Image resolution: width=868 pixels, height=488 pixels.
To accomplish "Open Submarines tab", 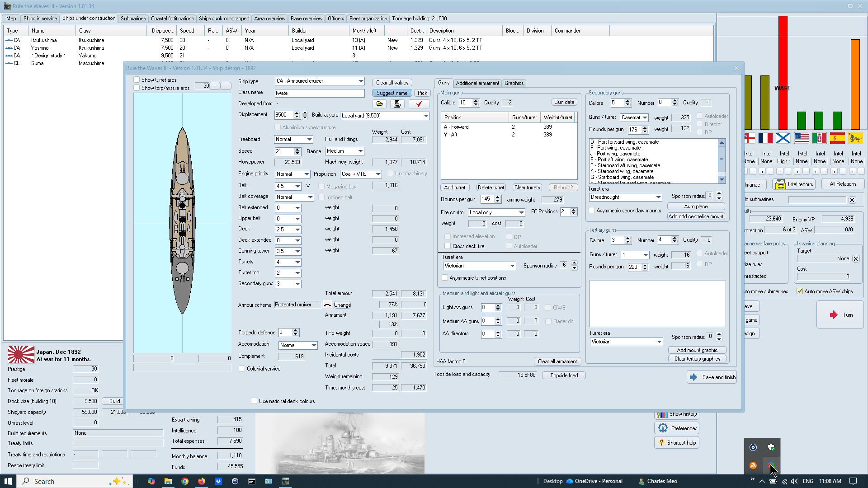I will click(133, 19).
